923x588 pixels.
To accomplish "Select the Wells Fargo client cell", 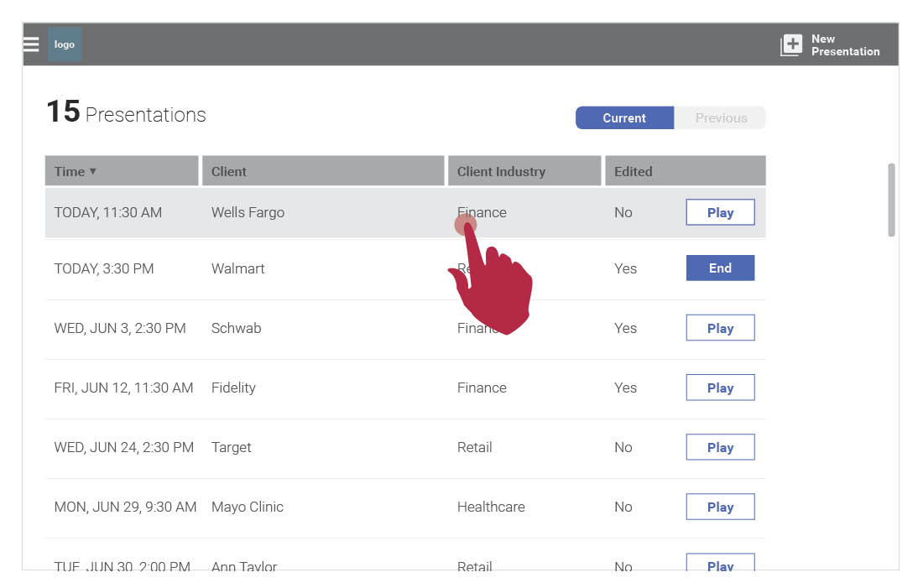I will (x=248, y=212).
